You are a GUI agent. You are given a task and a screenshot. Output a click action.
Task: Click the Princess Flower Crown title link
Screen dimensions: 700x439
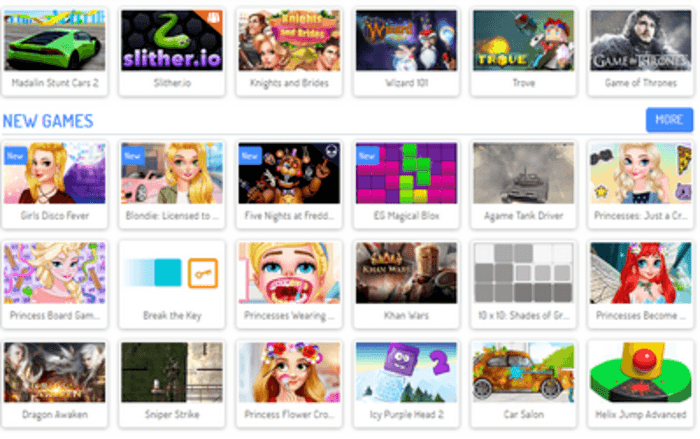(289, 414)
